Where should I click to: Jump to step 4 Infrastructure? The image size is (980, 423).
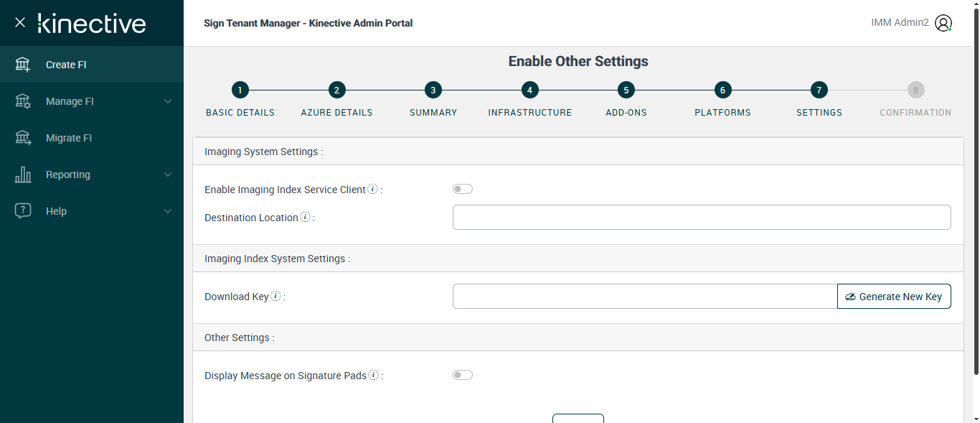[529, 90]
